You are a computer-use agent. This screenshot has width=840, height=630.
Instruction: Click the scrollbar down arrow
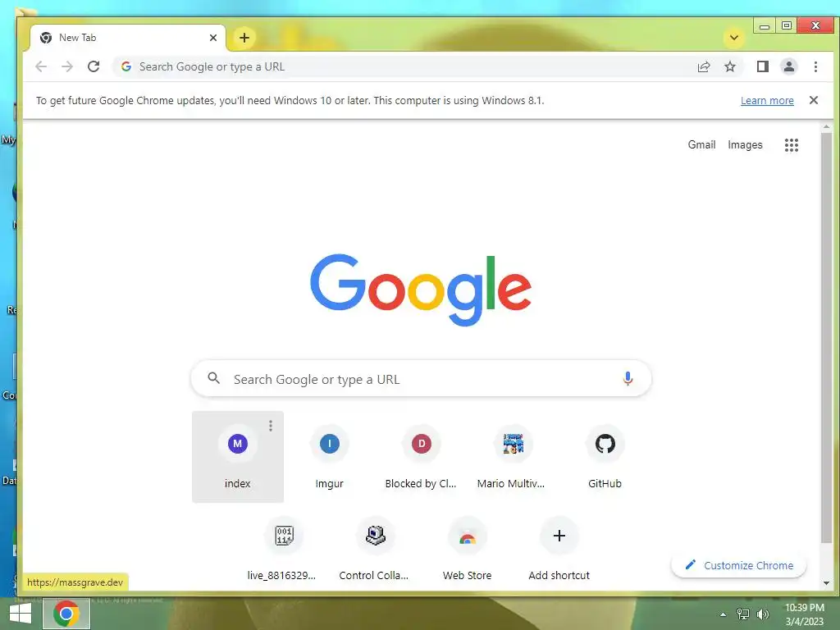(826, 583)
